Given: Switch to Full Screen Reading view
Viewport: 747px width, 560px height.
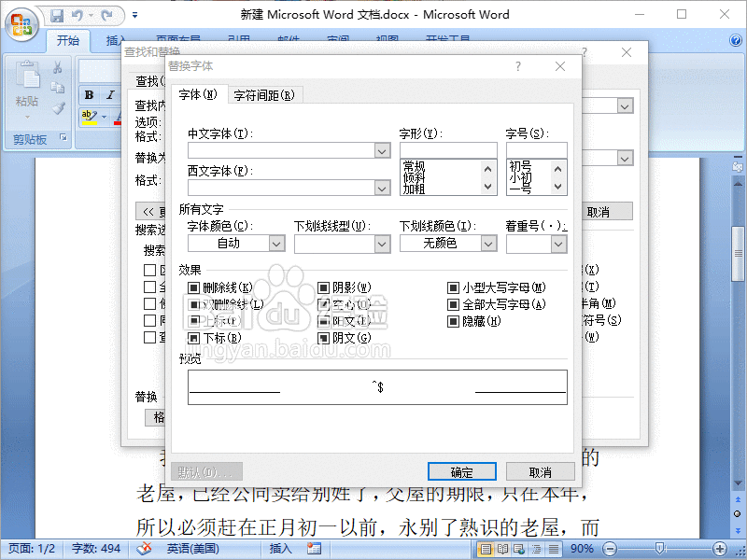Looking at the screenshot, I should 502,549.
